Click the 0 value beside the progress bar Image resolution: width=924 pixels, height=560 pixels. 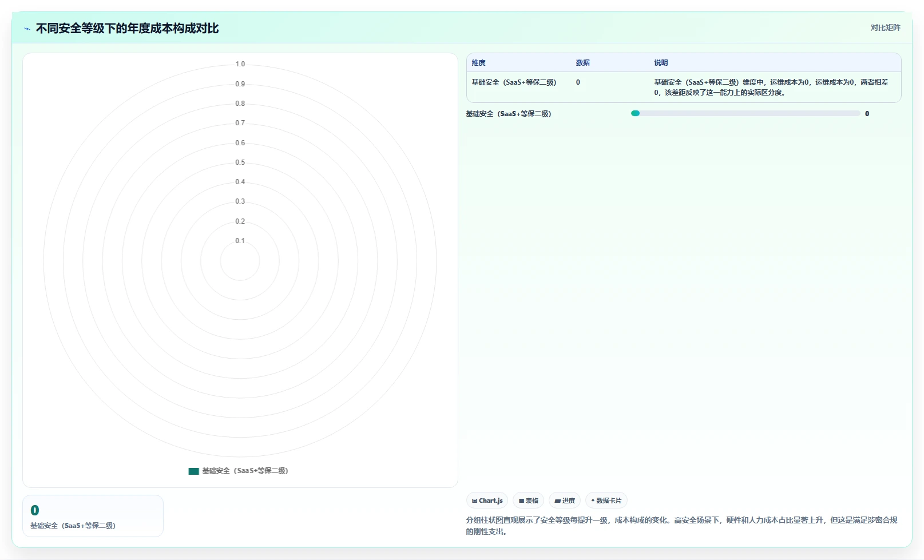pyautogui.click(x=867, y=114)
